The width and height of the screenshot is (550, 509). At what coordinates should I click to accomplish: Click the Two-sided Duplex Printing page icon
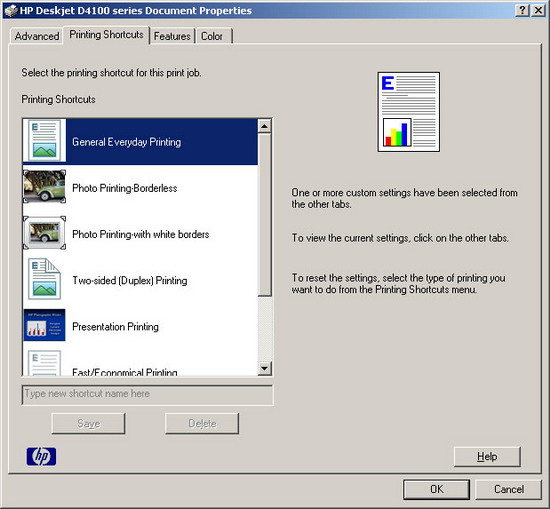(44, 279)
